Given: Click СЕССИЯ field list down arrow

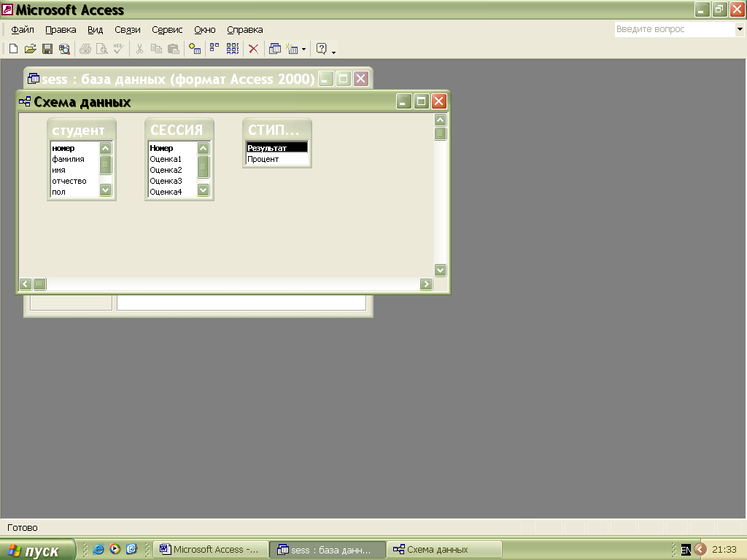Looking at the screenshot, I should click(203, 190).
